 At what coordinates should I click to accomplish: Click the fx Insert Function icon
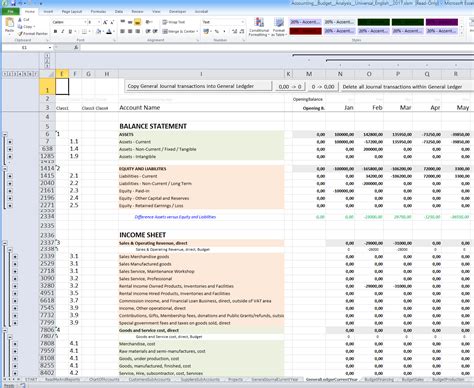point(76,48)
